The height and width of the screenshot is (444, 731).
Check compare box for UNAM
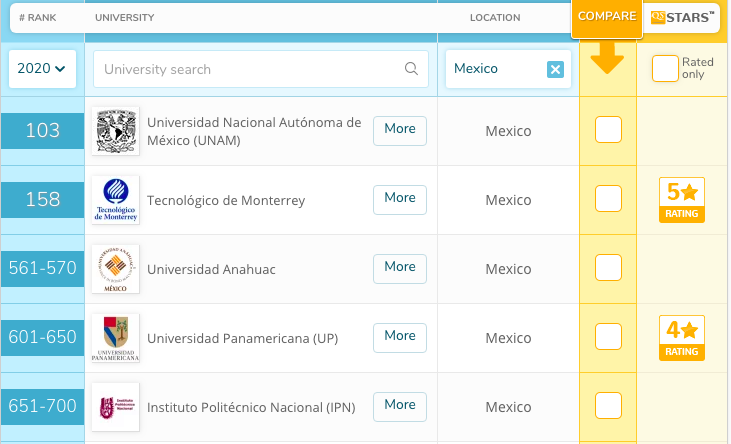pyautogui.click(x=608, y=130)
